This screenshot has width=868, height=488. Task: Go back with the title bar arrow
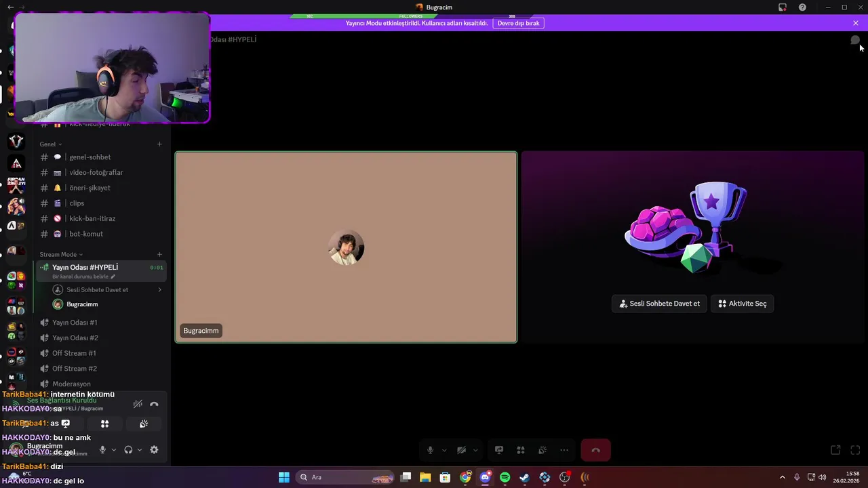click(x=10, y=7)
